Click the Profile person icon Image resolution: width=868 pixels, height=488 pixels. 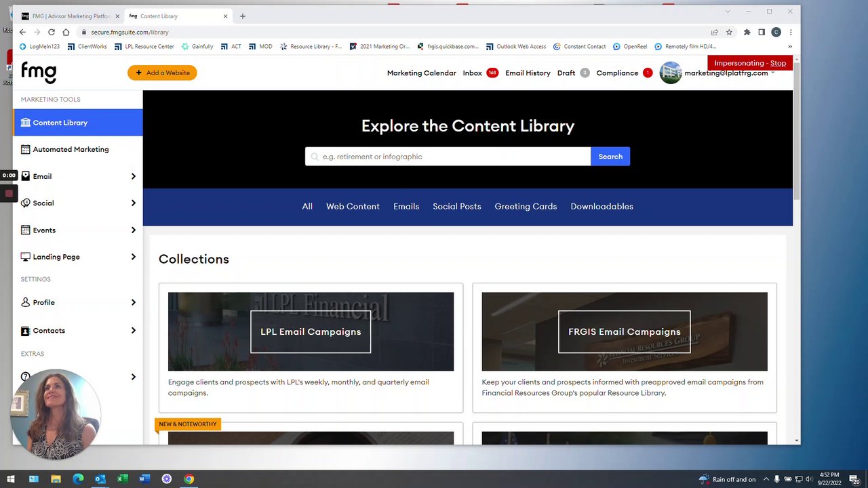26,302
